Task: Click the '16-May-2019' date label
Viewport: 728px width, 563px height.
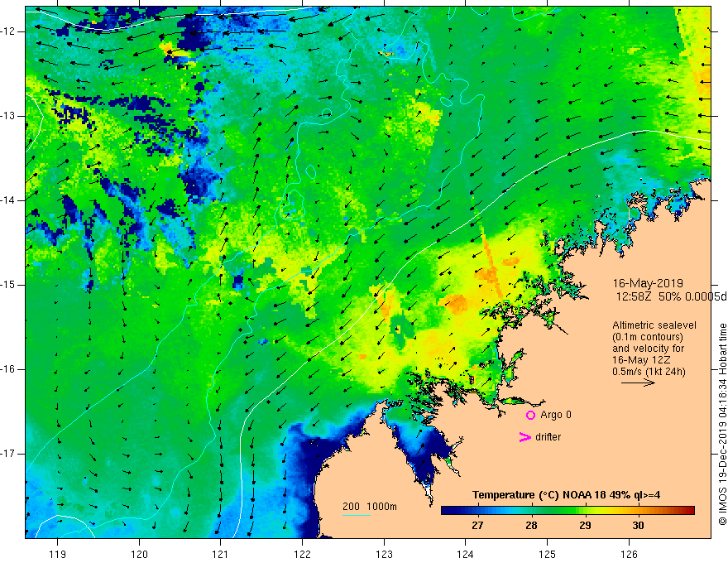Action: coord(648,283)
